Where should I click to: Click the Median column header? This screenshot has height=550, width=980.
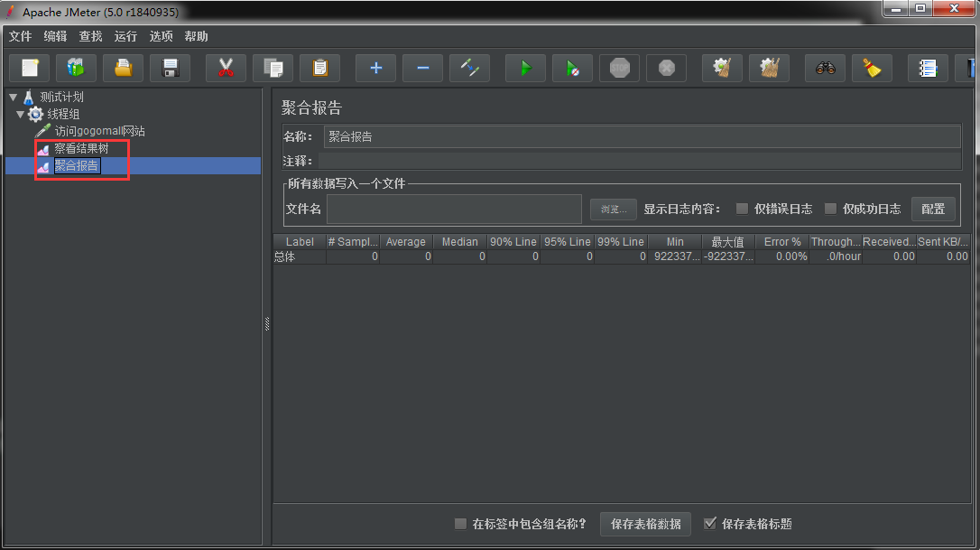[x=460, y=241]
